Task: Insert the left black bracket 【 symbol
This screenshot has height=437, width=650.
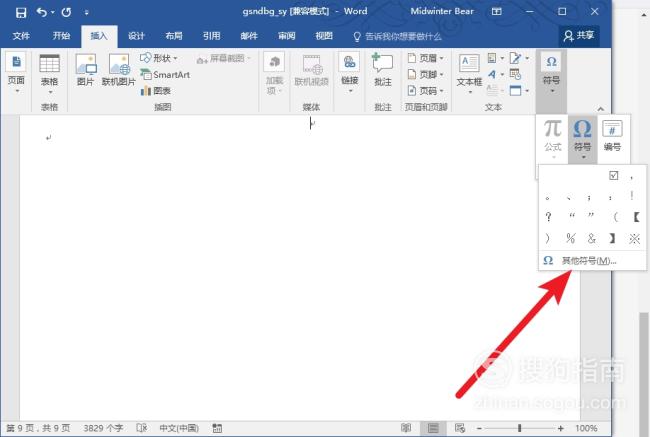Action: [635, 216]
